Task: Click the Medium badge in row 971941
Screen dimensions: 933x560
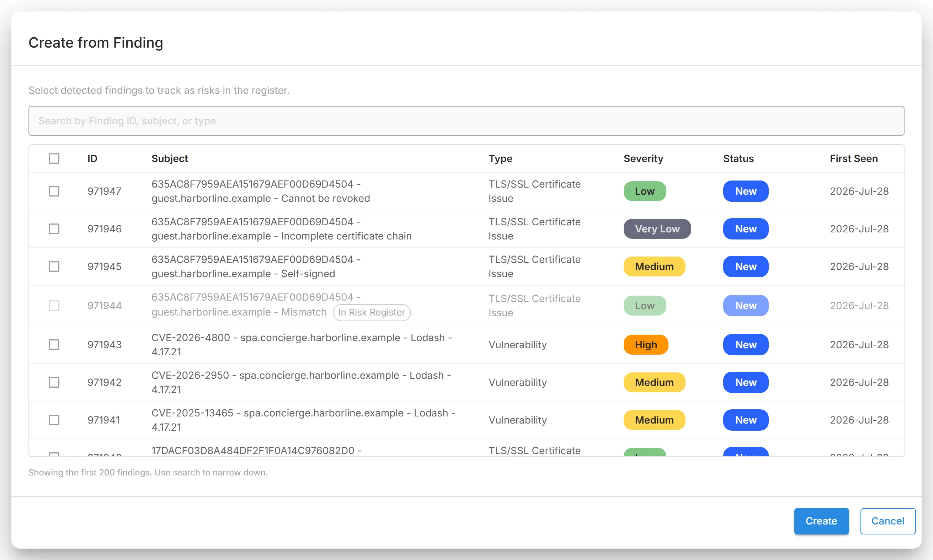Action: point(654,420)
